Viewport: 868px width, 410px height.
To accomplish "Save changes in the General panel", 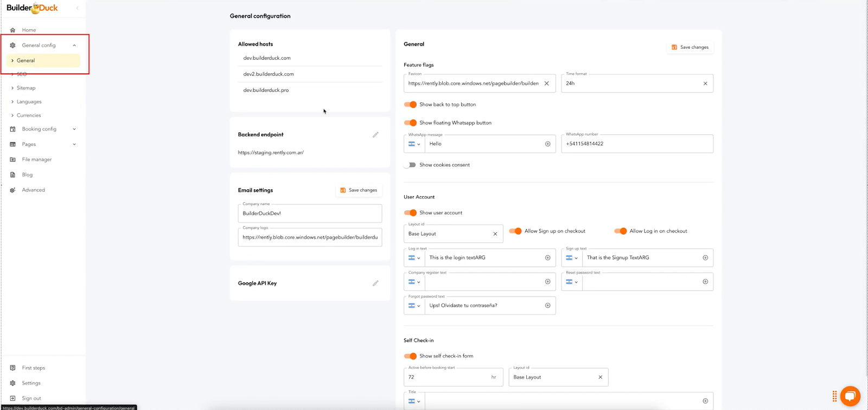I will (690, 47).
